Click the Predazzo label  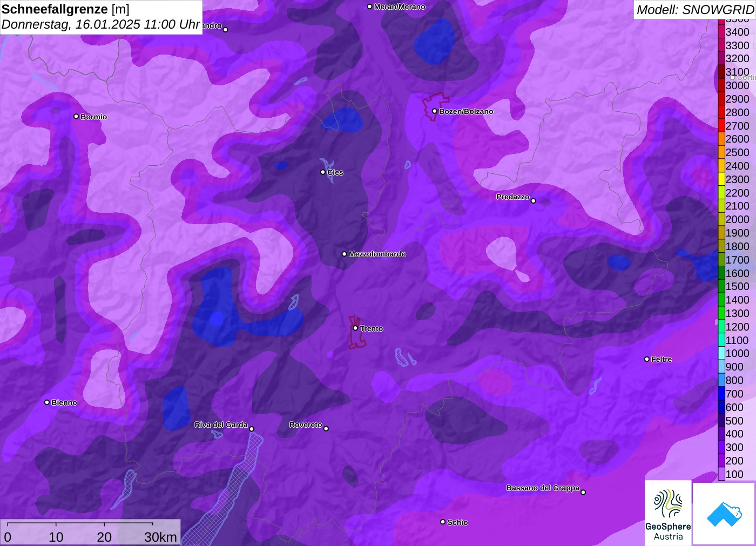(x=513, y=197)
